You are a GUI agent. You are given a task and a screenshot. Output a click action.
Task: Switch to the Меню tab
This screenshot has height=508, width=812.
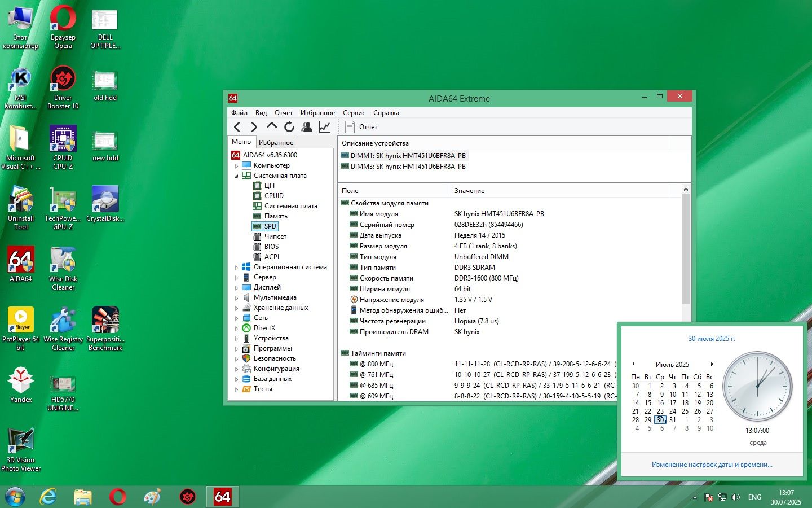241,142
